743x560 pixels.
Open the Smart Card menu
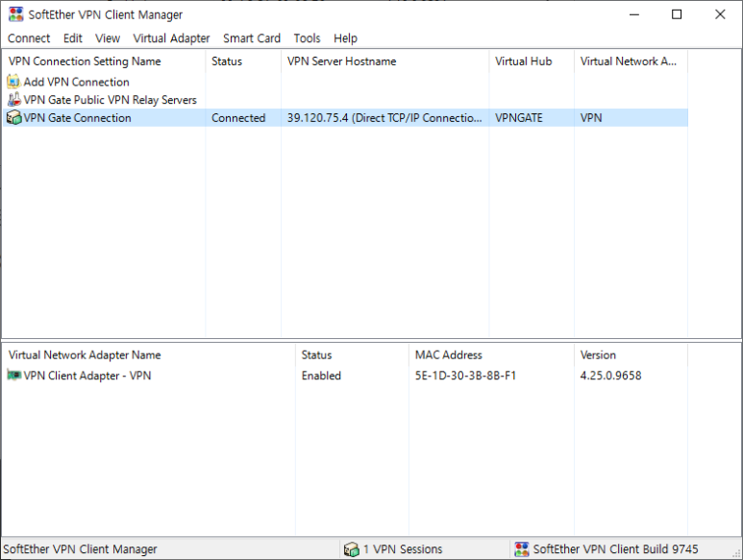click(x=252, y=38)
